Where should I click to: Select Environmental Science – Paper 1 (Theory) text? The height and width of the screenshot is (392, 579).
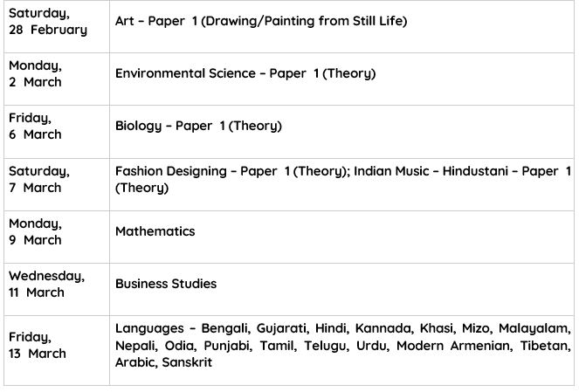click(x=245, y=73)
